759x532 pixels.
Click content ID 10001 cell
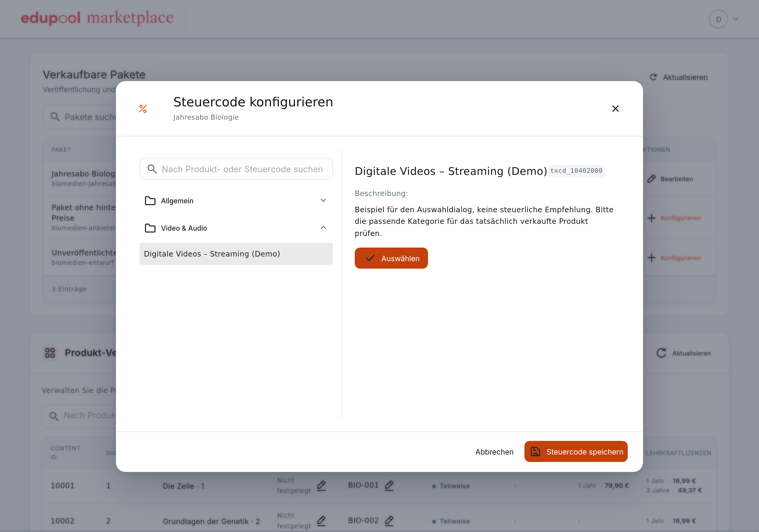pyautogui.click(x=62, y=485)
